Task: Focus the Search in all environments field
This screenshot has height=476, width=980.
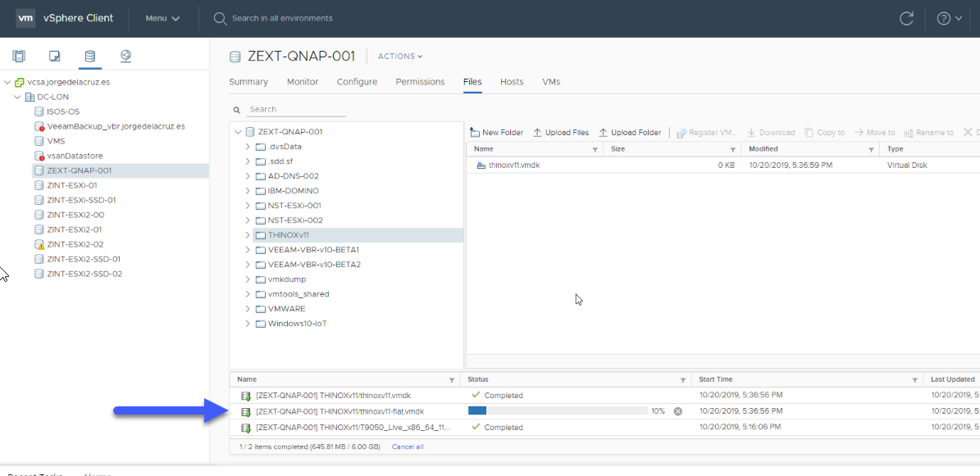Action: pyautogui.click(x=282, y=18)
